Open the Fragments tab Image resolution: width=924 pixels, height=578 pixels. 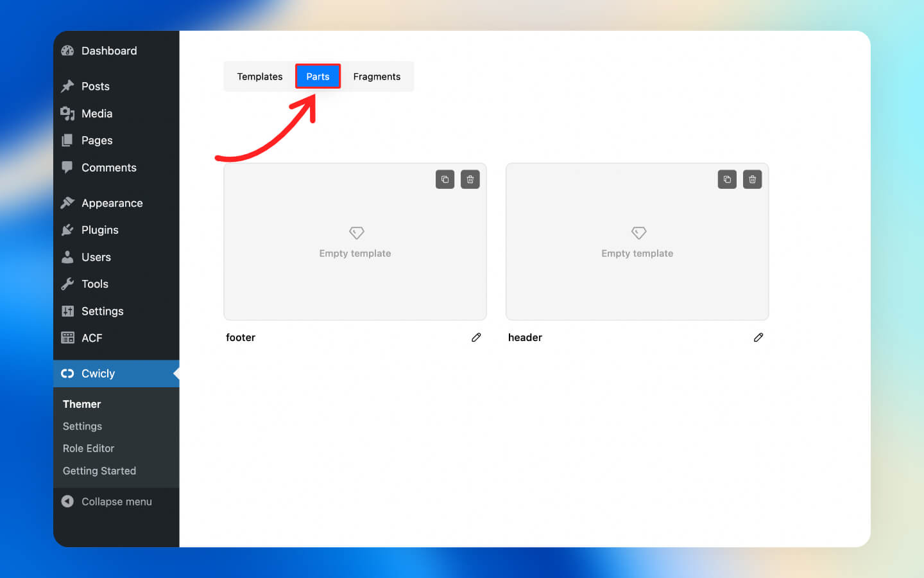click(377, 76)
